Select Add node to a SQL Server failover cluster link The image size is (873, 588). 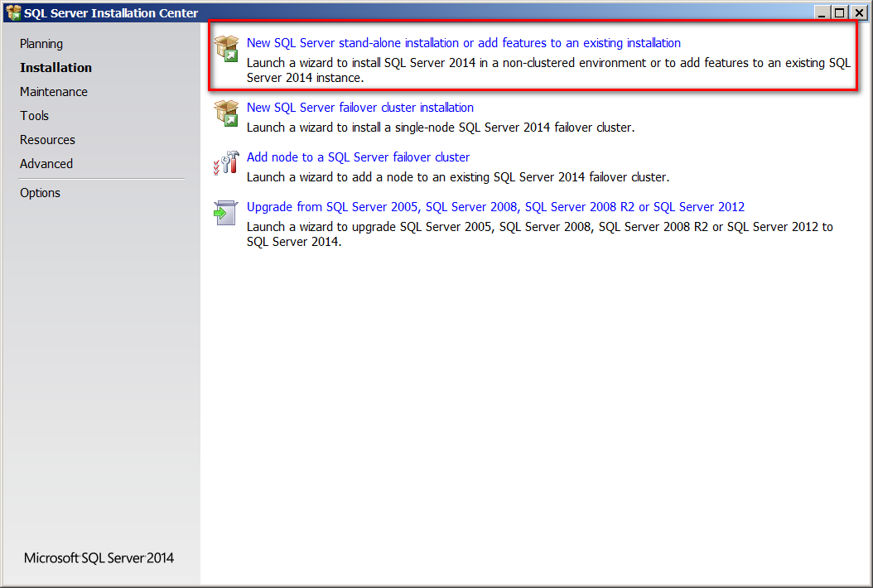pyautogui.click(x=358, y=157)
